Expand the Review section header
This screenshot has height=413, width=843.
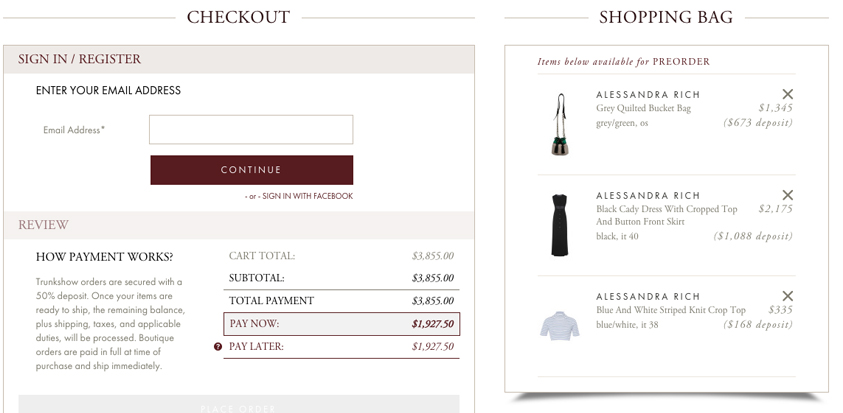click(43, 225)
